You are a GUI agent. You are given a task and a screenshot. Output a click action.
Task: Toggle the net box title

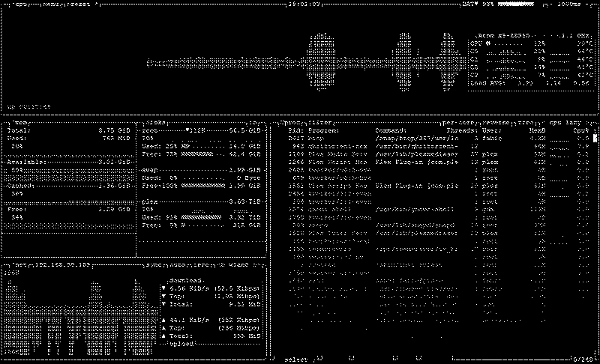click(21, 264)
